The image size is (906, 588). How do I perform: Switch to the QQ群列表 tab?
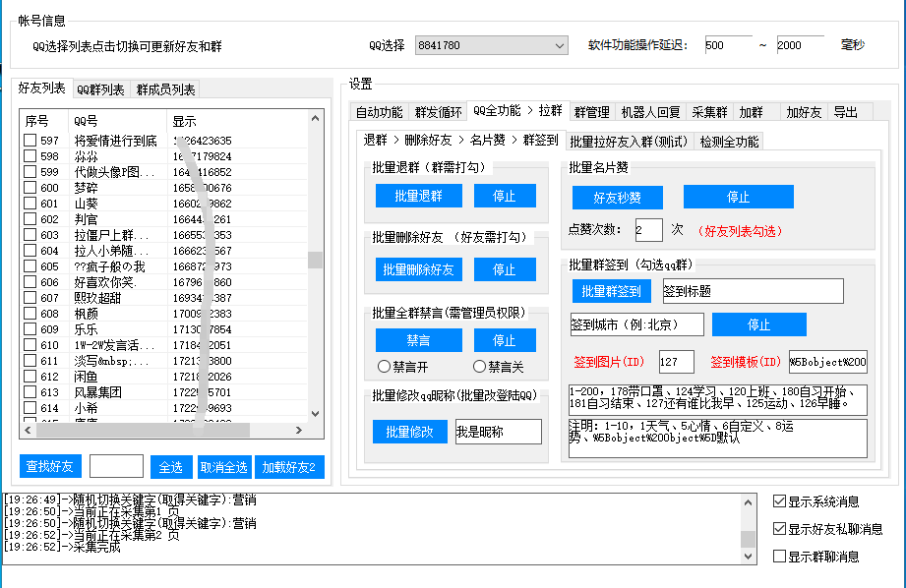point(100,89)
